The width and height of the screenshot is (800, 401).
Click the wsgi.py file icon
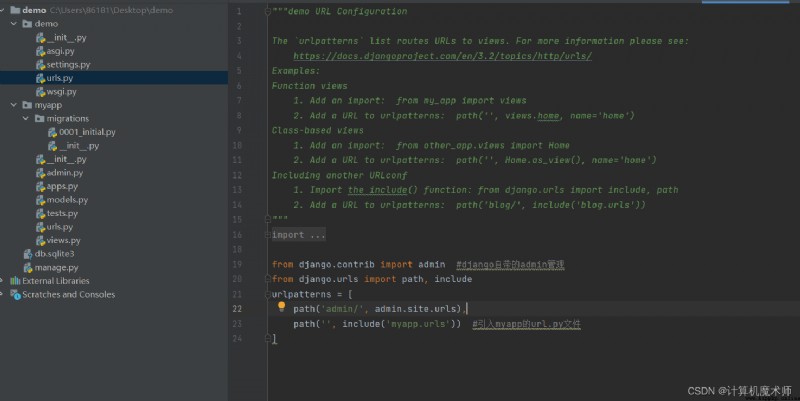coord(40,91)
